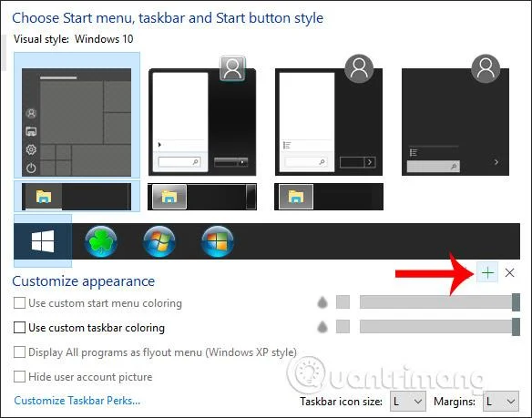532x418 pixels.
Task: Pick the flat bordered taskbar style preview
Action: (329, 197)
